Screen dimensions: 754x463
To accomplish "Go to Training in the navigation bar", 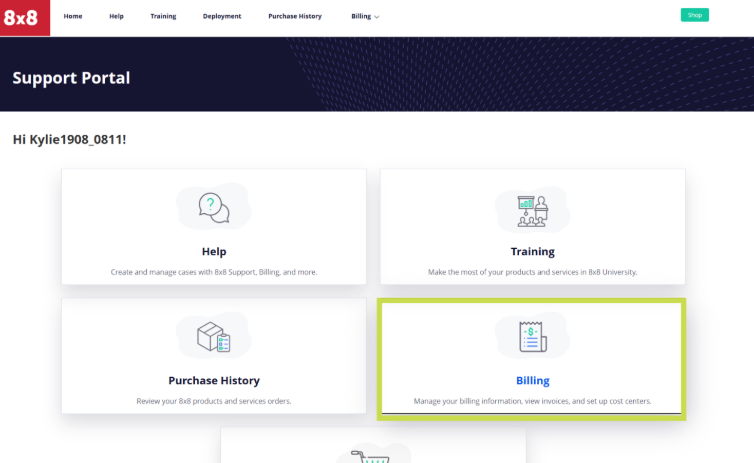I will [163, 17].
